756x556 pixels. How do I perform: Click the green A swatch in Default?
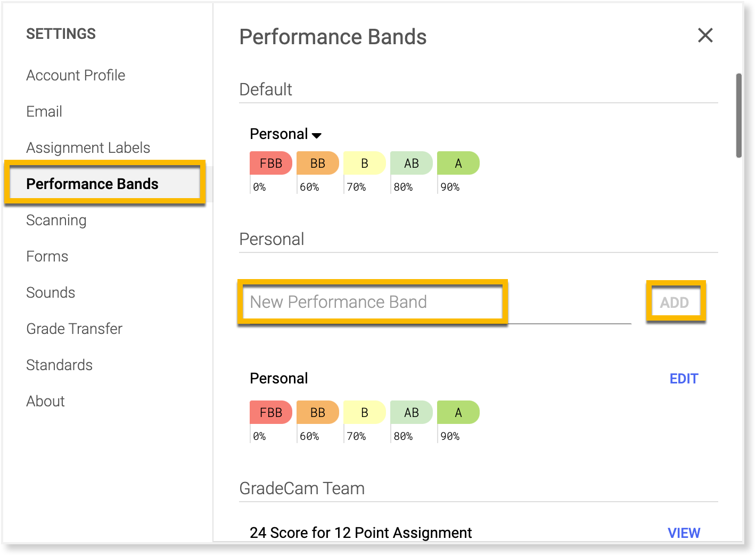pos(458,163)
